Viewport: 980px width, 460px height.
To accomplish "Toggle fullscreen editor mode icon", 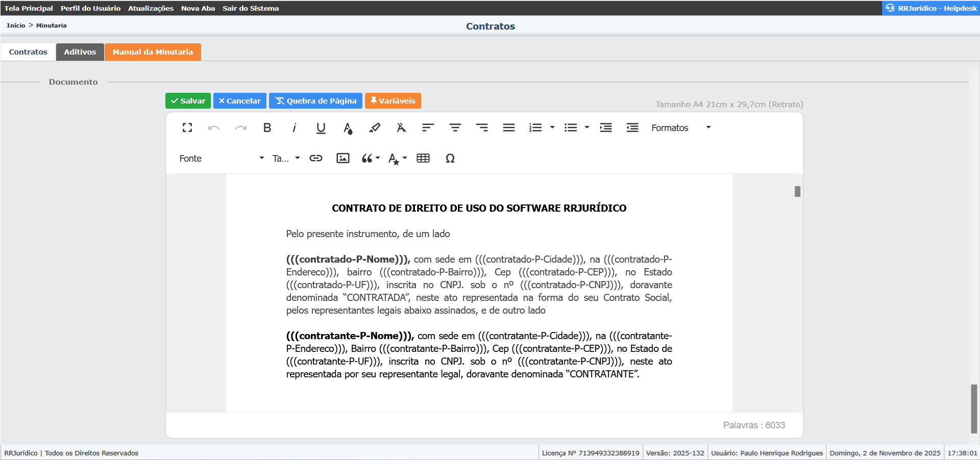I will pos(187,128).
